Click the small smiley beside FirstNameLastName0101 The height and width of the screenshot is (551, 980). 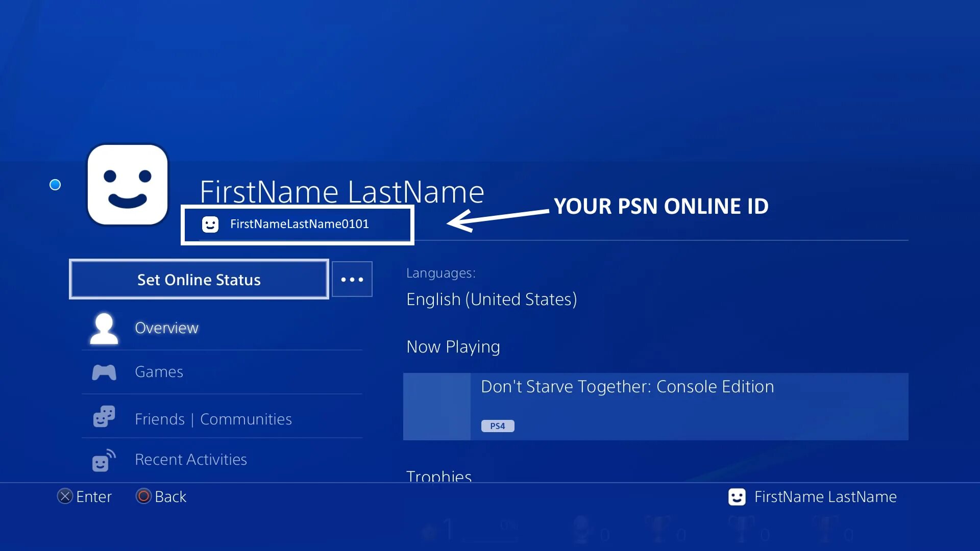coord(210,224)
